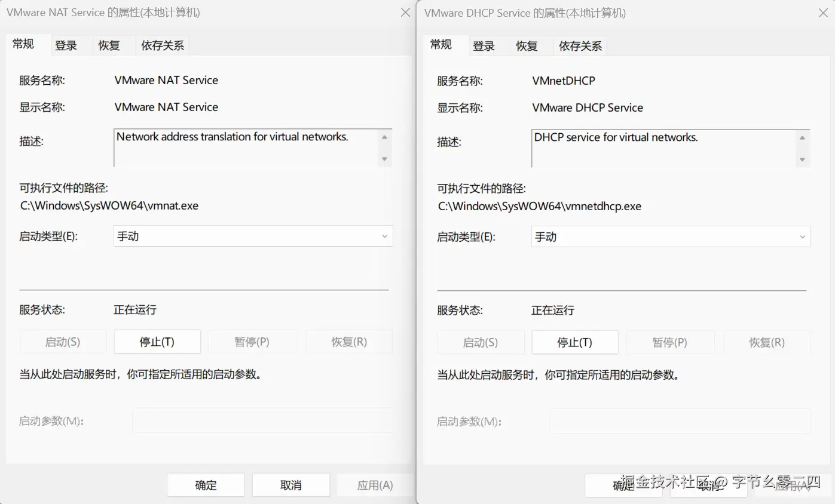Stop the VMware DHCP Service with 停止(T)
Screen dimensions: 835x504
pos(575,342)
